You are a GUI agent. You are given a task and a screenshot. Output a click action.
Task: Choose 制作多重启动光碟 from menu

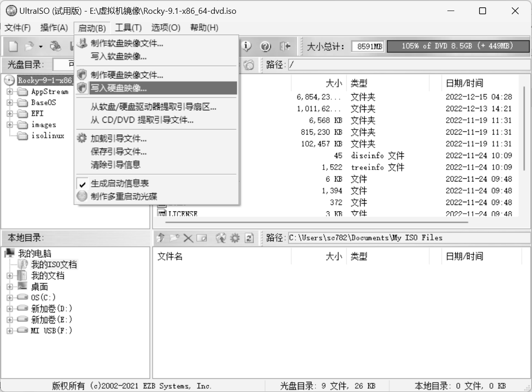(124, 197)
